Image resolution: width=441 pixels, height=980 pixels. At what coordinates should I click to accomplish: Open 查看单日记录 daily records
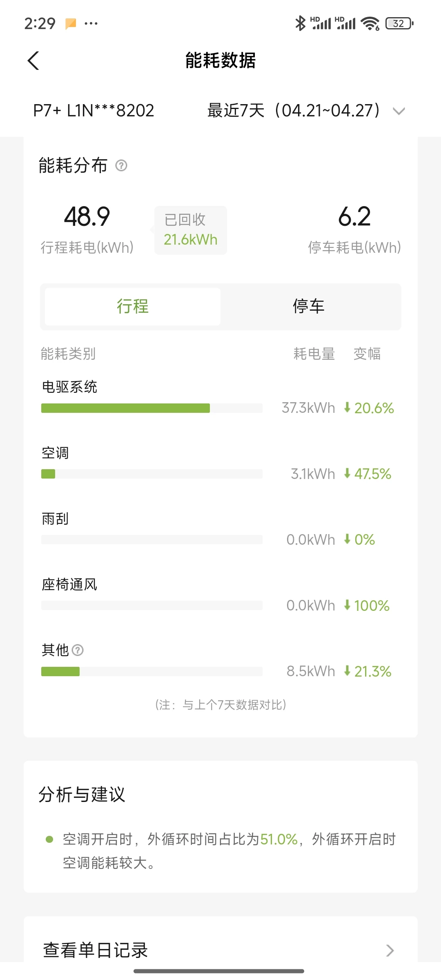coord(220,950)
